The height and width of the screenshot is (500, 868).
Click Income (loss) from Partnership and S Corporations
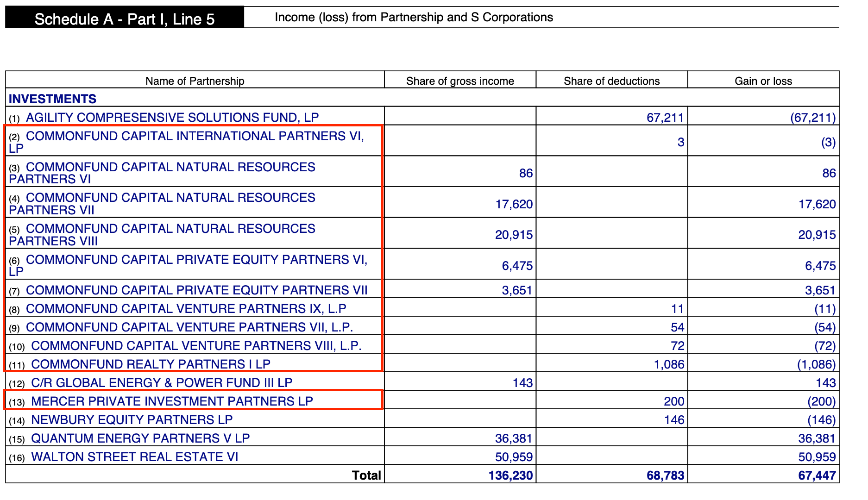click(x=414, y=17)
